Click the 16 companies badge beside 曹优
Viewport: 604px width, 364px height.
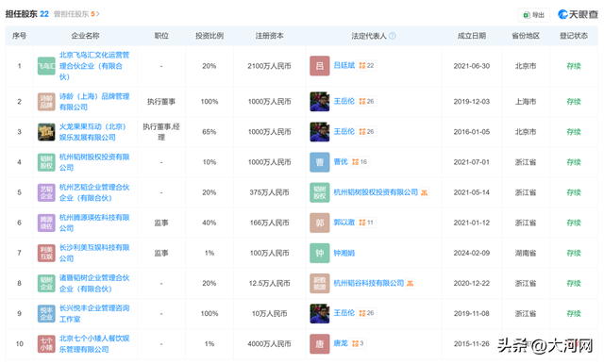pos(360,161)
